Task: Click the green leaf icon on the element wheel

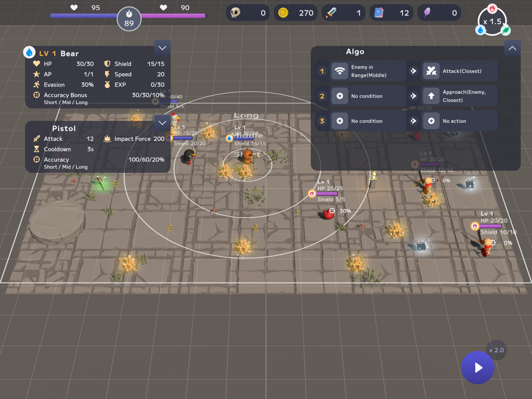Action: point(505,30)
